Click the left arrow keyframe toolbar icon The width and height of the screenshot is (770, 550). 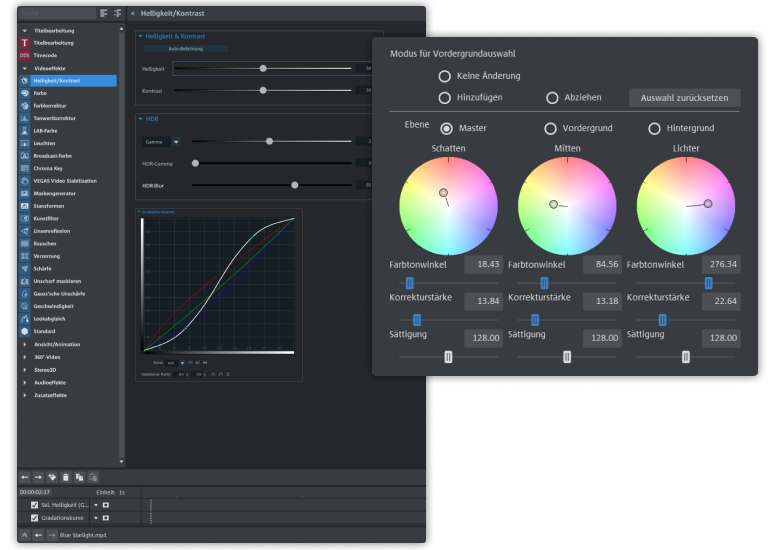25,477
